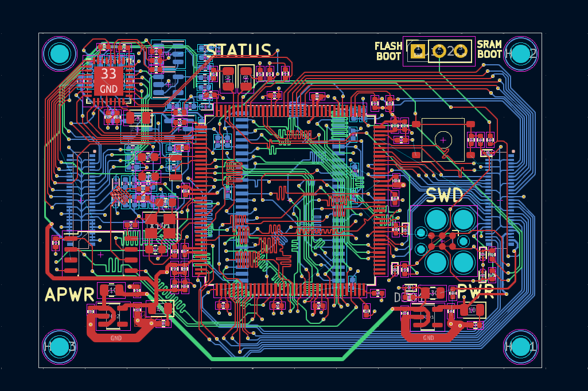588x391 pixels.
Task: Select the 33 GND thermal pad
Action: (109, 81)
